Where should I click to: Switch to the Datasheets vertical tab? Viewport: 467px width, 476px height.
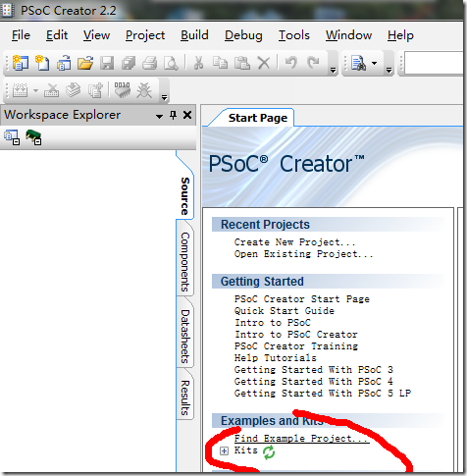pyautogui.click(x=185, y=337)
